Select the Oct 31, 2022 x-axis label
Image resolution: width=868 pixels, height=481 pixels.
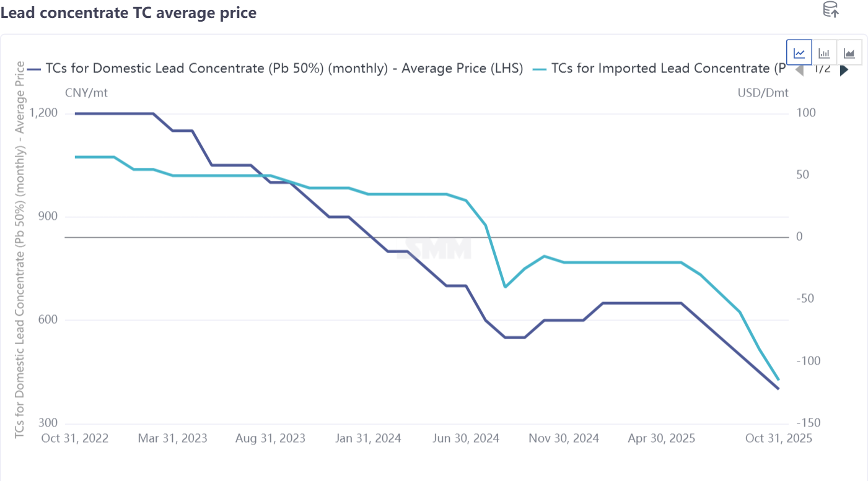75,438
